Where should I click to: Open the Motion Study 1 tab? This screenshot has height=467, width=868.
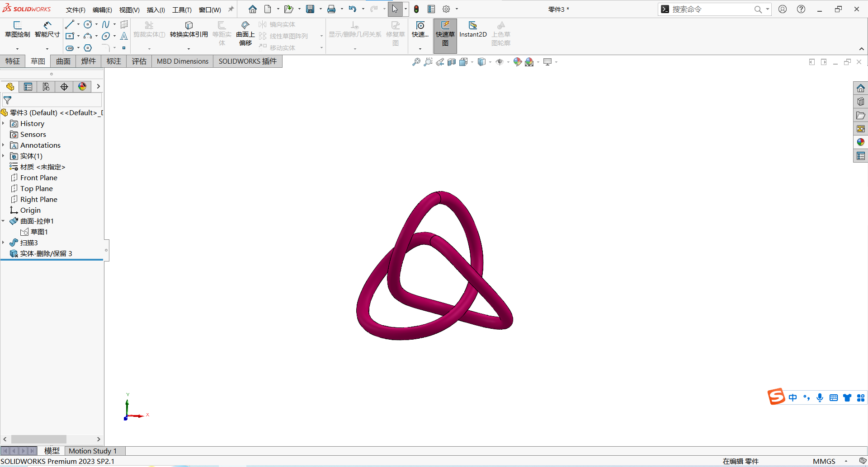[93, 450]
